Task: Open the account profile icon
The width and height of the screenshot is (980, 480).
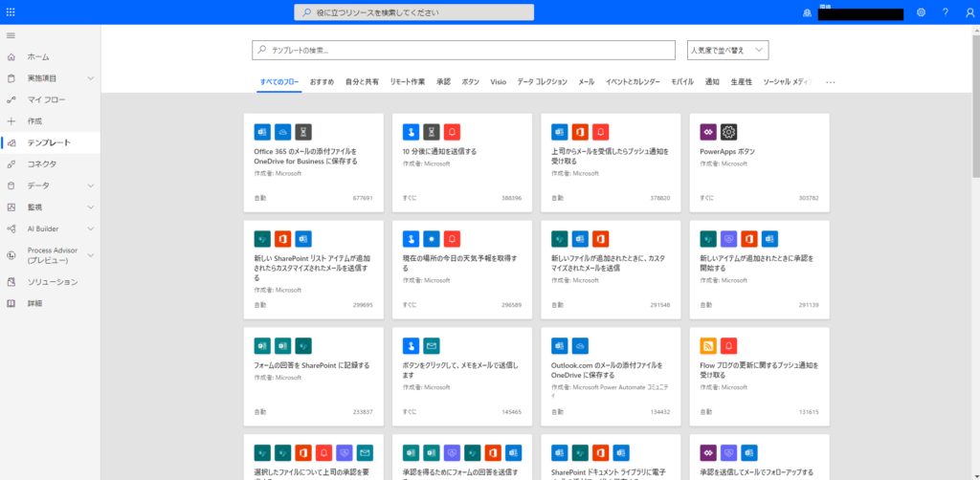Action: point(969,11)
